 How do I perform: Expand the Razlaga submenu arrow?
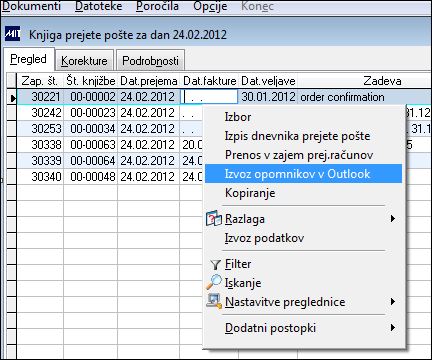393,219
